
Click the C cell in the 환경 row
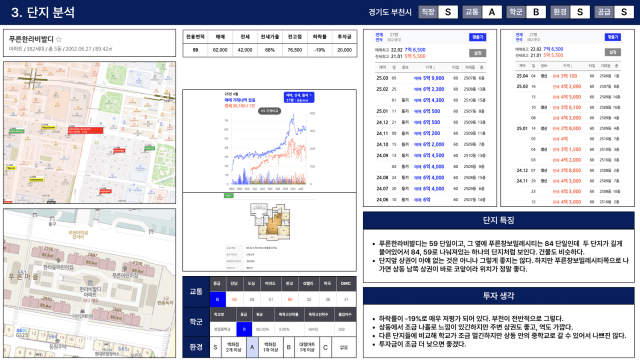pyautogui.click(x=325, y=347)
